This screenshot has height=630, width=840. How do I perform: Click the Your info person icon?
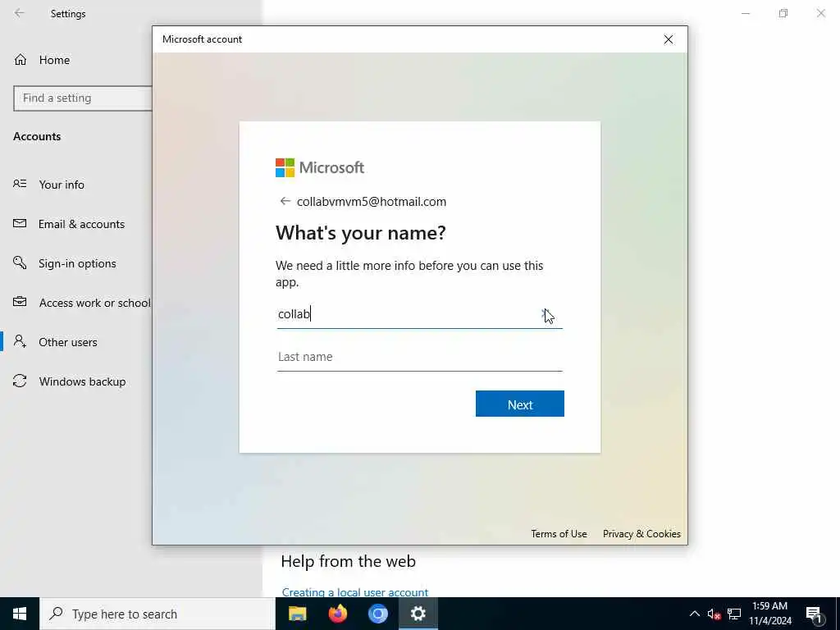click(x=20, y=184)
